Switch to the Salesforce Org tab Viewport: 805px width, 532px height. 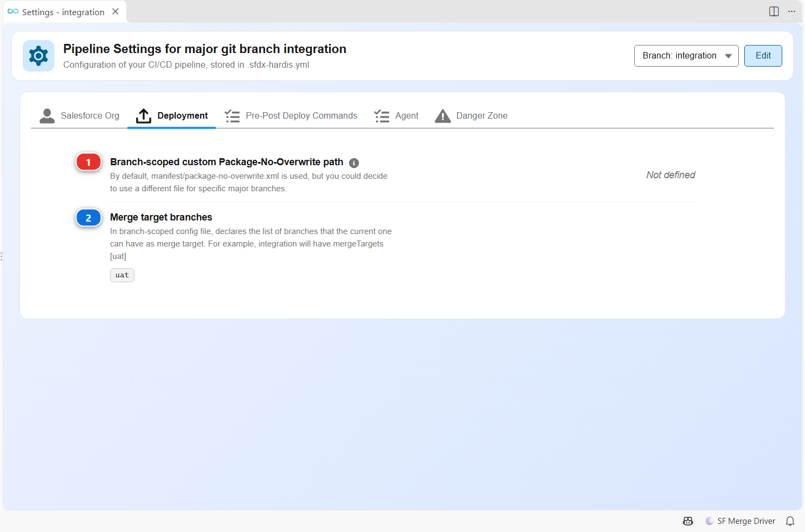point(79,116)
